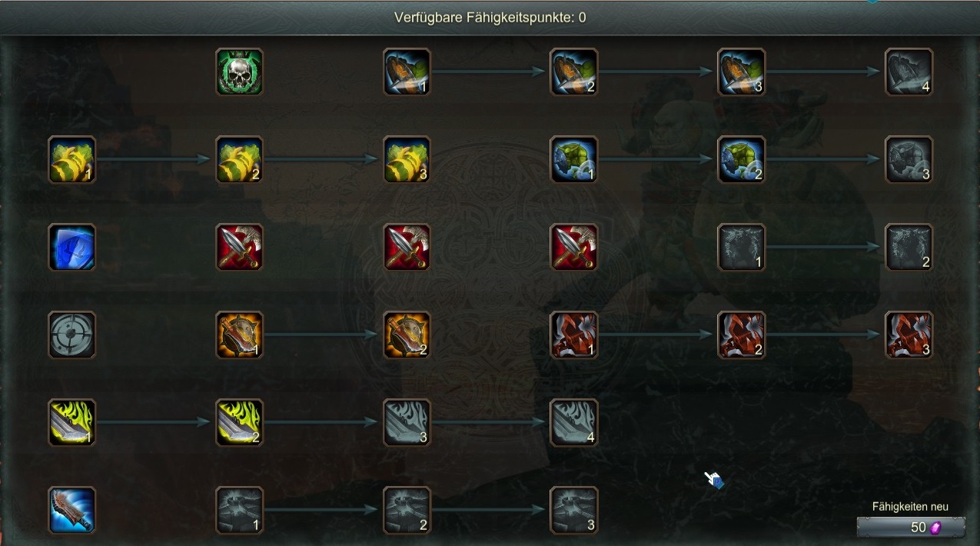Select axe throw skill level 1
This screenshot has height=546, width=980.
pos(407,72)
